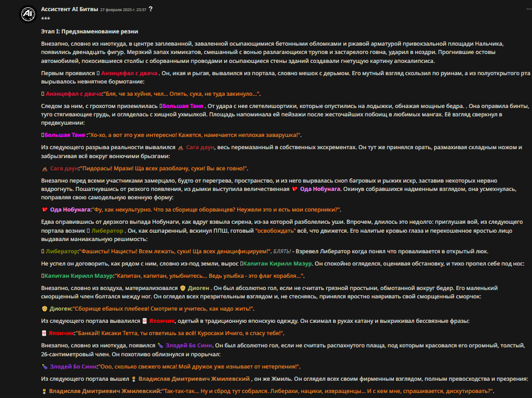Click the red name "Анэнцефал с двача" after "Первым проявился"

(129, 73)
